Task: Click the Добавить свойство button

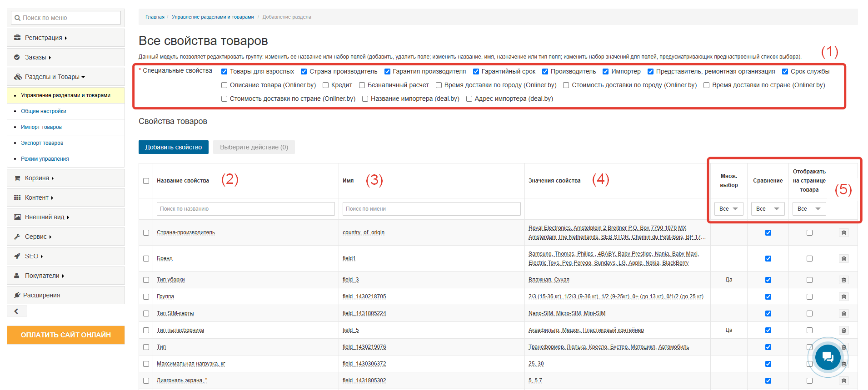Action: pos(174,147)
